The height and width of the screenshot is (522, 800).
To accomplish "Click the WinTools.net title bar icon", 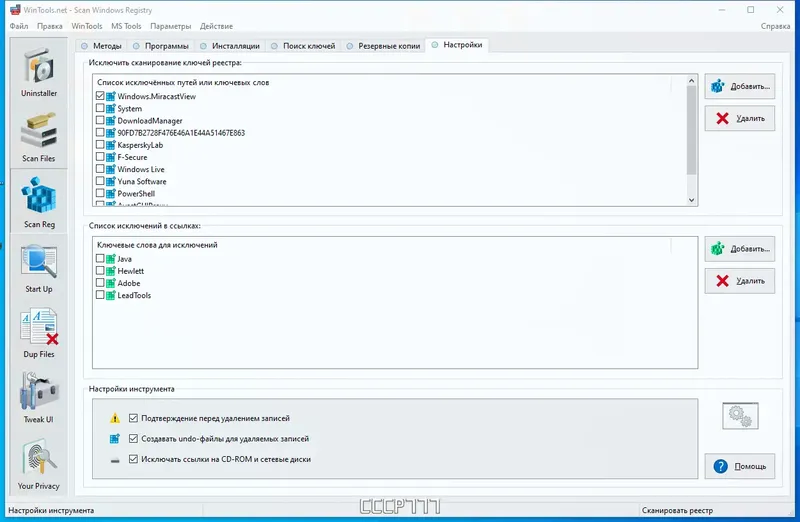I will [x=15, y=10].
